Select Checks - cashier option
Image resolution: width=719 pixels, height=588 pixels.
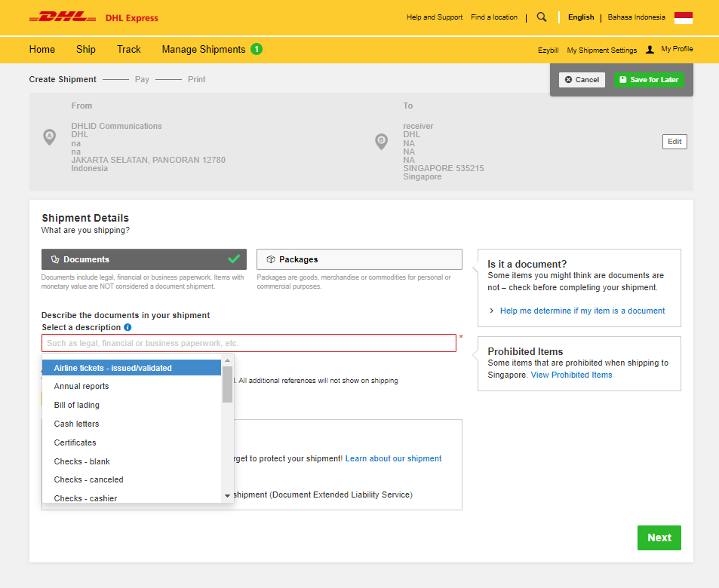tap(131, 498)
